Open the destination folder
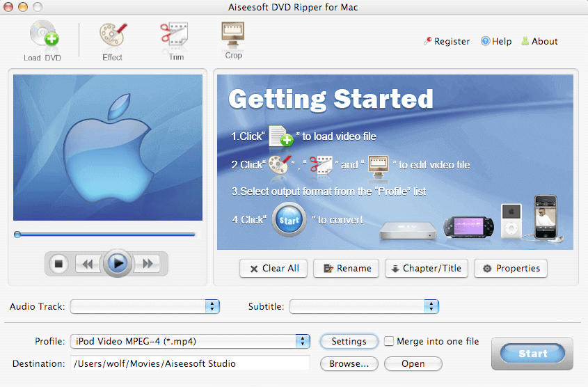Screen dimensions: 588x387 click(413, 364)
